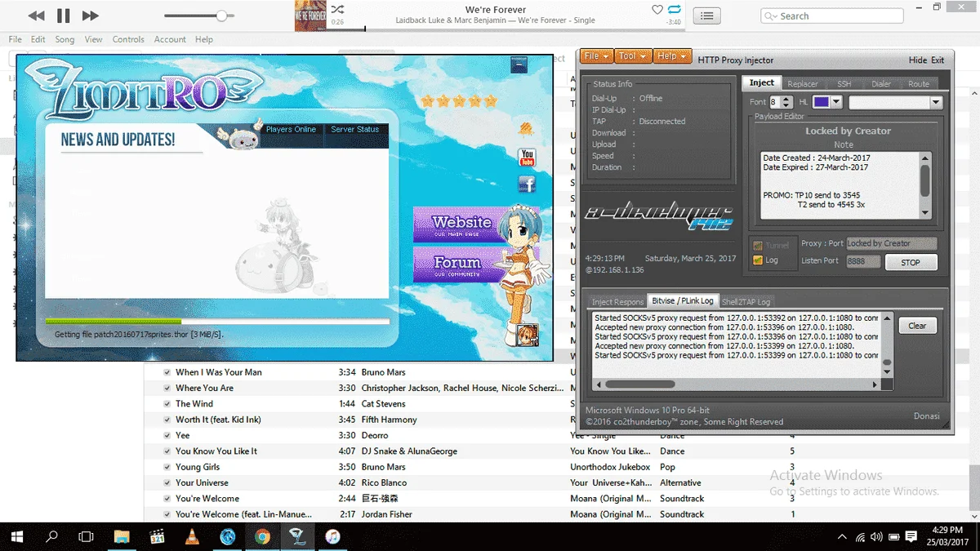The width and height of the screenshot is (980, 551).
Task: Select the Server Status tab in patcher
Action: [355, 129]
